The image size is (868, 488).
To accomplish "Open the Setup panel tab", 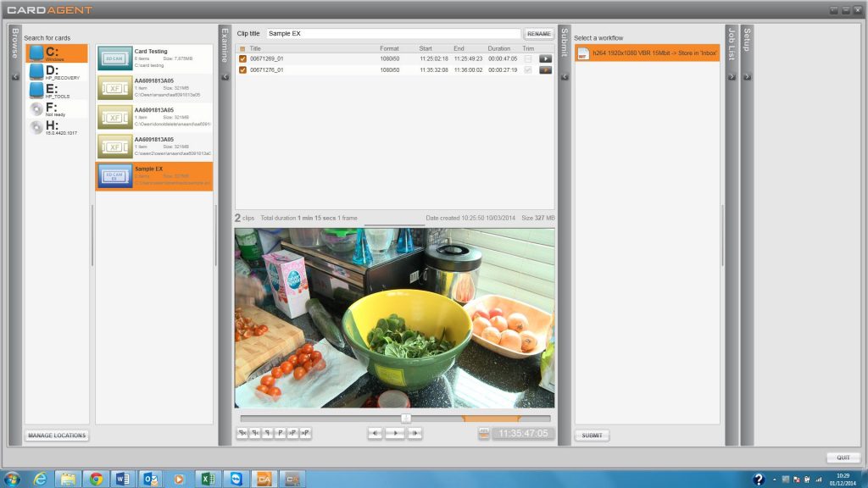I will pos(747,42).
